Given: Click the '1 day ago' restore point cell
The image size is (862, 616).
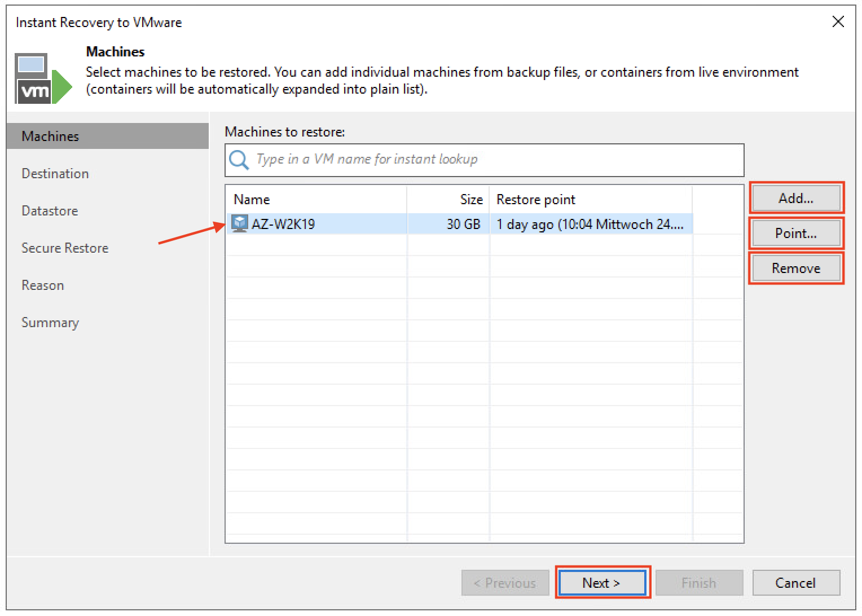Looking at the screenshot, I should 591,224.
